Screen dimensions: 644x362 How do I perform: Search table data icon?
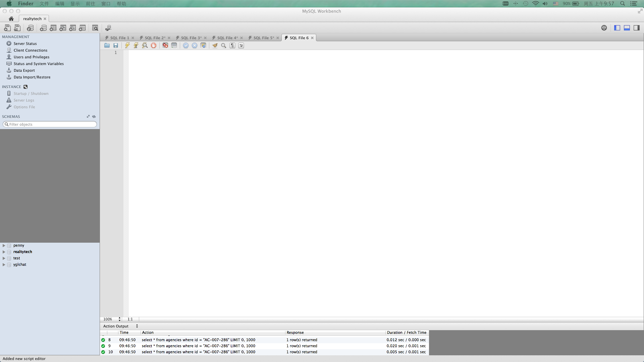(x=95, y=28)
